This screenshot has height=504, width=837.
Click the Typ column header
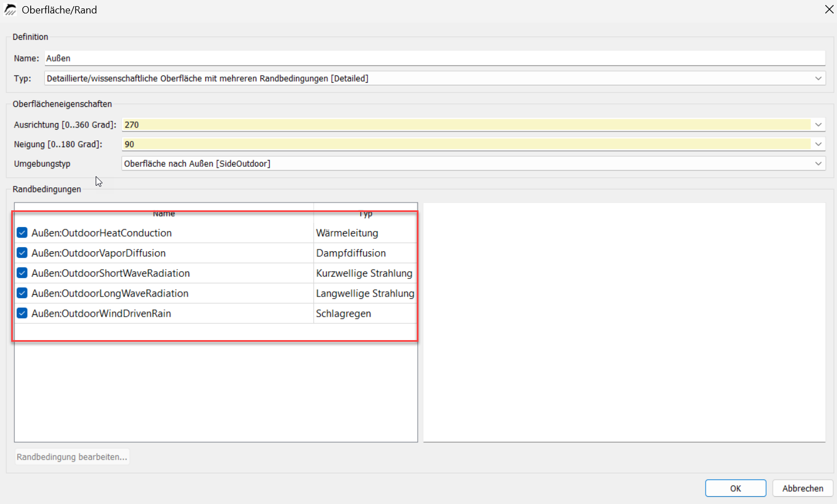pos(365,213)
